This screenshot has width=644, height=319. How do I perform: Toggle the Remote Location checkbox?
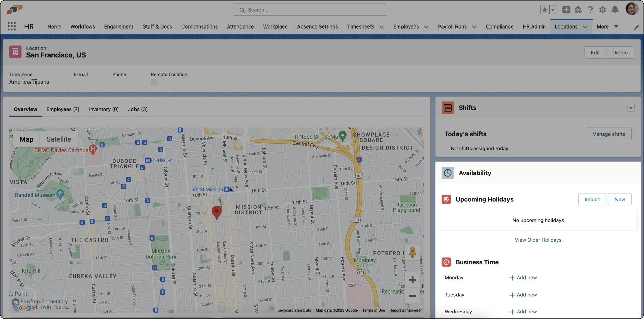(x=154, y=82)
